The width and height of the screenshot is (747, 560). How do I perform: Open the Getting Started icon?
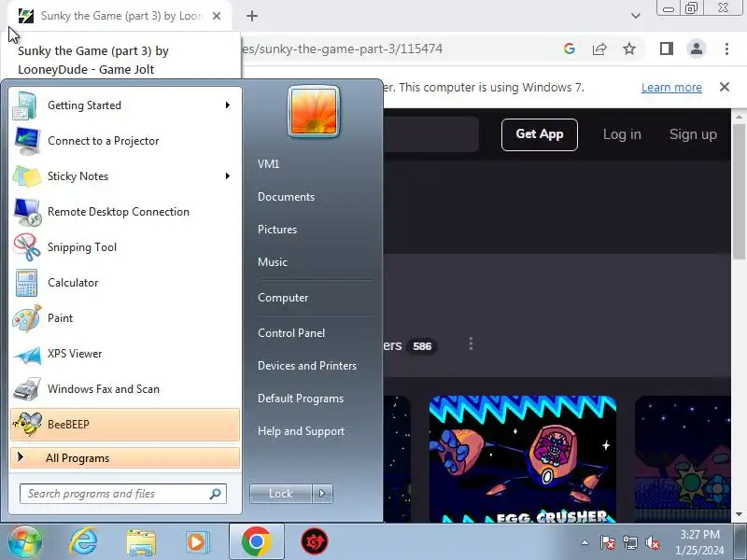click(x=25, y=105)
